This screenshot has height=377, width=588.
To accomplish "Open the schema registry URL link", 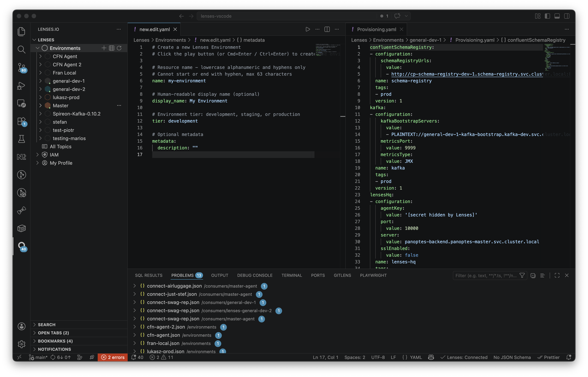I will pos(467,74).
